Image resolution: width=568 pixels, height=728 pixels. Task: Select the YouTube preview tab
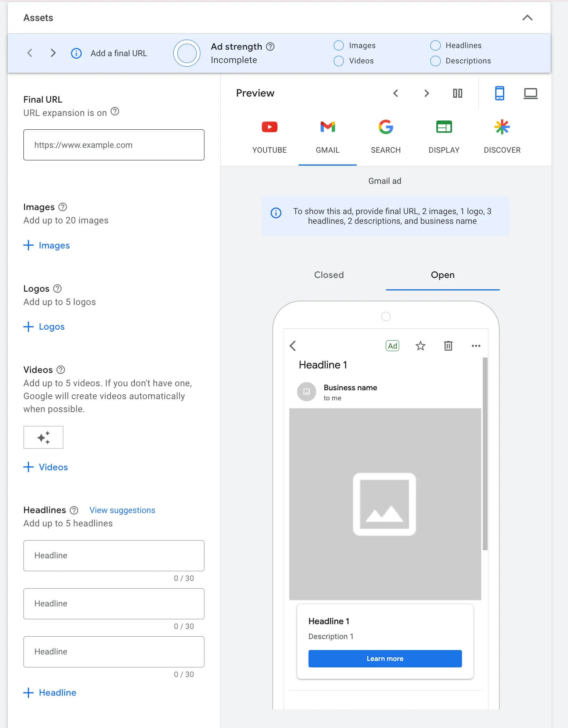269,138
